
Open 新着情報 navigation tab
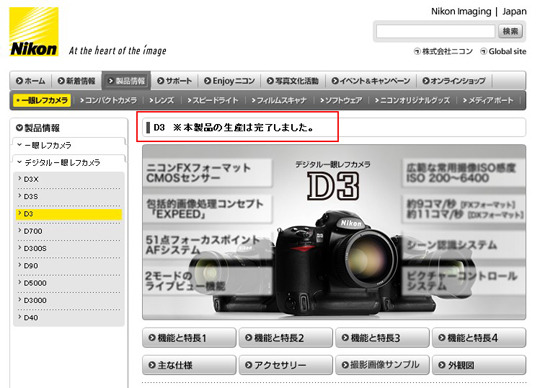click(x=76, y=81)
